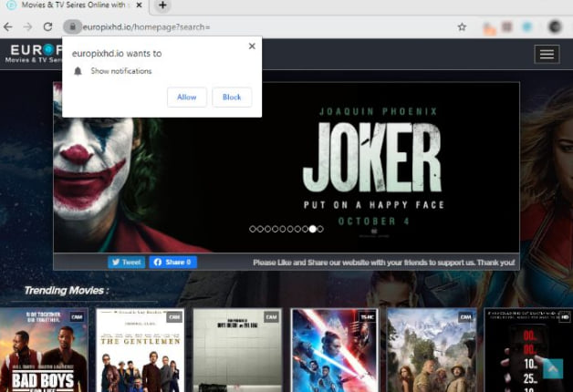
Task: Click the 'Please Like and Share' message
Action: click(384, 263)
